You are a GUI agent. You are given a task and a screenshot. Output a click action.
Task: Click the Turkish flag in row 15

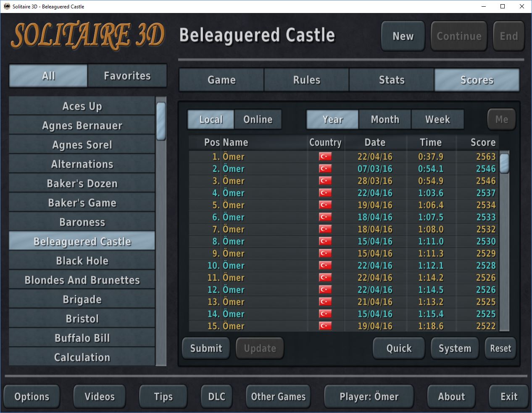325,326
